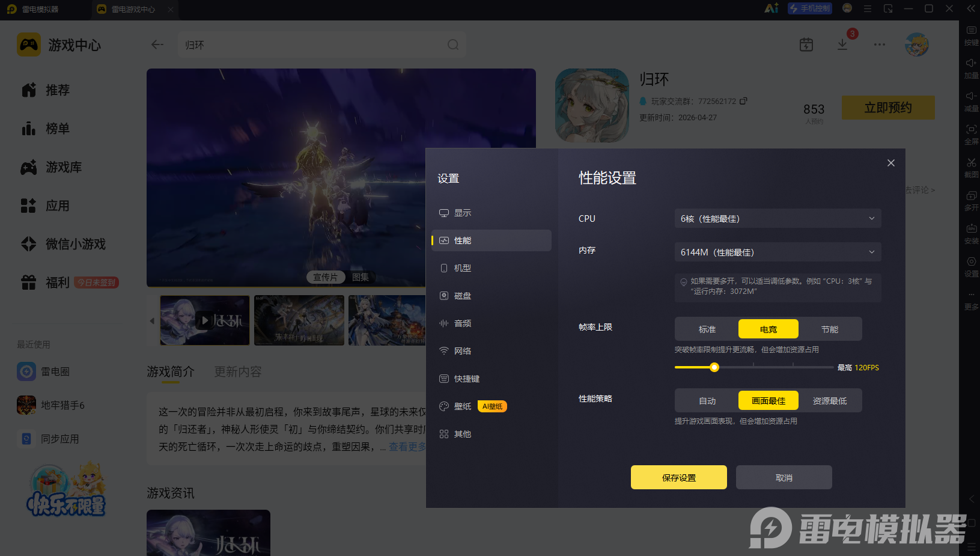The width and height of the screenshot is (980, 556).
Task: Open 快捷键 settings section
Action: 492,379
